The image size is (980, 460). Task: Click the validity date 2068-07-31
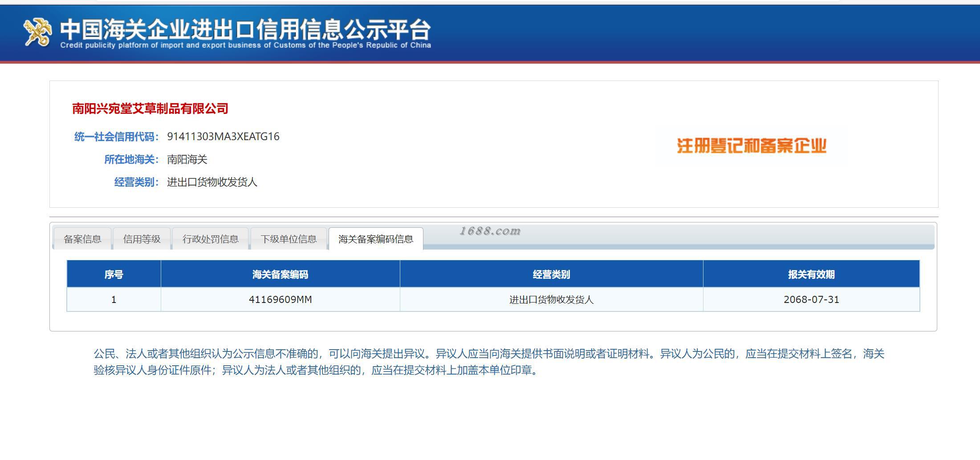[811, 299]
